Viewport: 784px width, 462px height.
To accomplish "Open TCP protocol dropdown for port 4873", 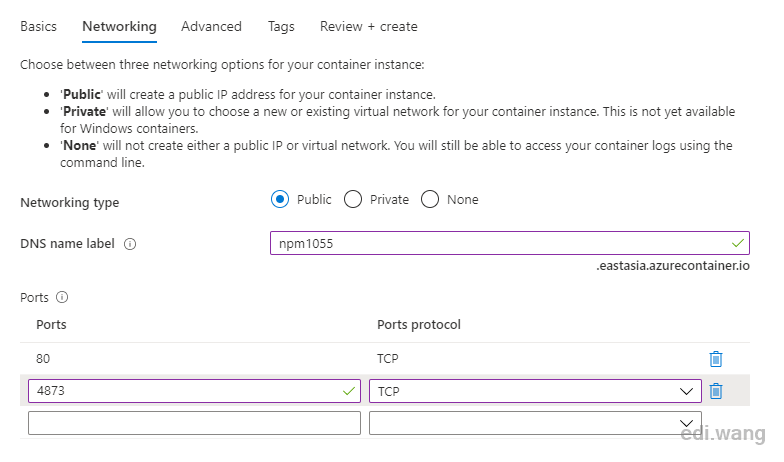I will coord(535,391).
